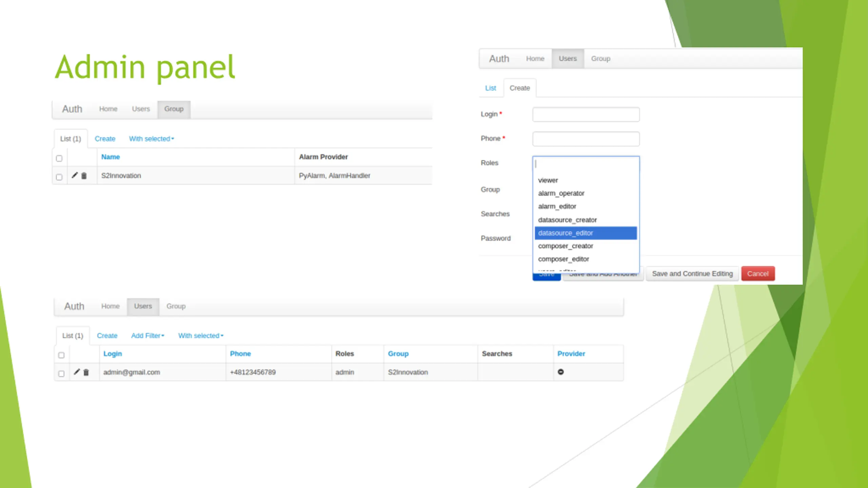Image resolution: width=868 pixels, height=488 pixels.
Task: Sort users by Group column header
Action: (x=398, y=354)
